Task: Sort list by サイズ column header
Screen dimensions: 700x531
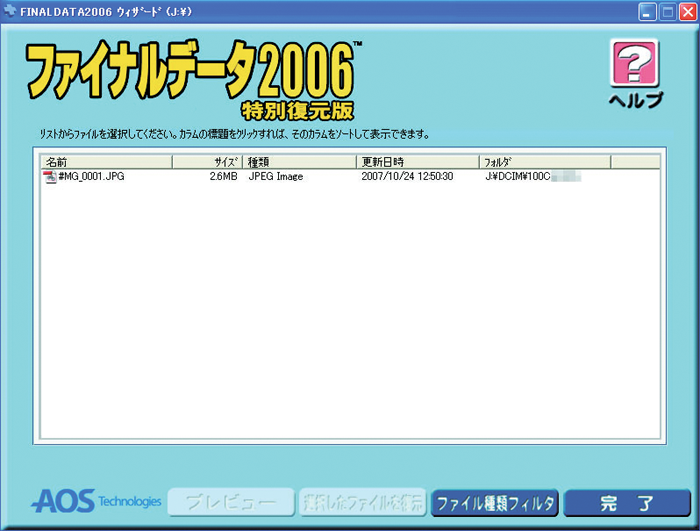Action: (x=207, y=162)
